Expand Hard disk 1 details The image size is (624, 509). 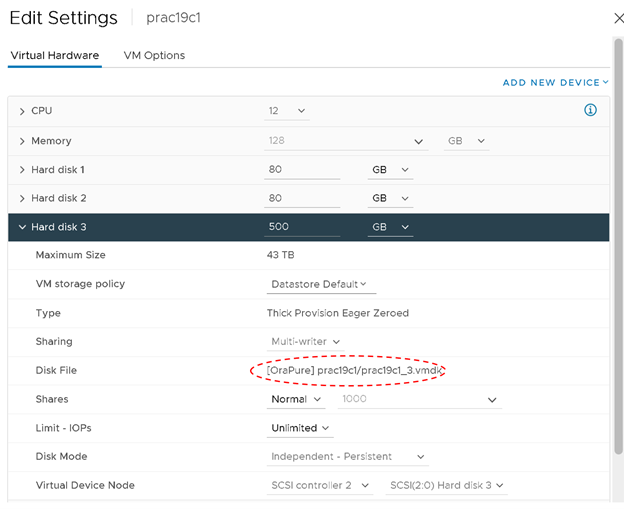click(x=22, y=170)
